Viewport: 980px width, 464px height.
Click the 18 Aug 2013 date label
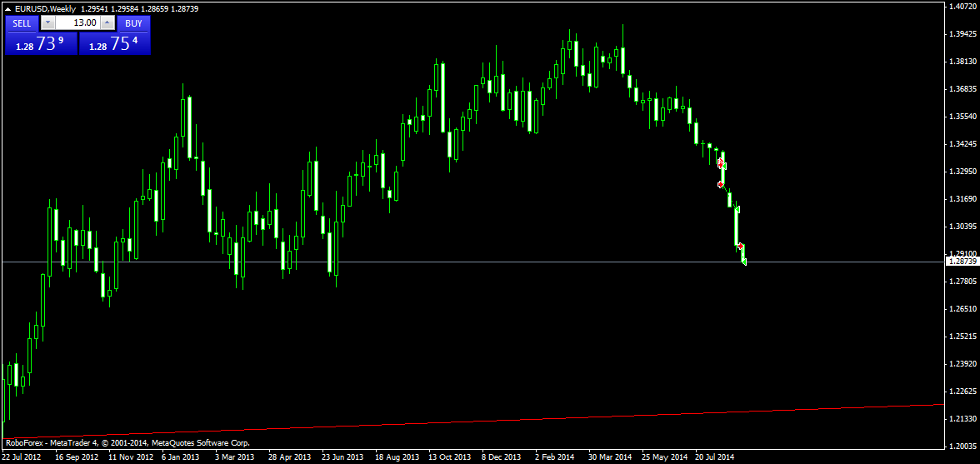pos(397,457)
